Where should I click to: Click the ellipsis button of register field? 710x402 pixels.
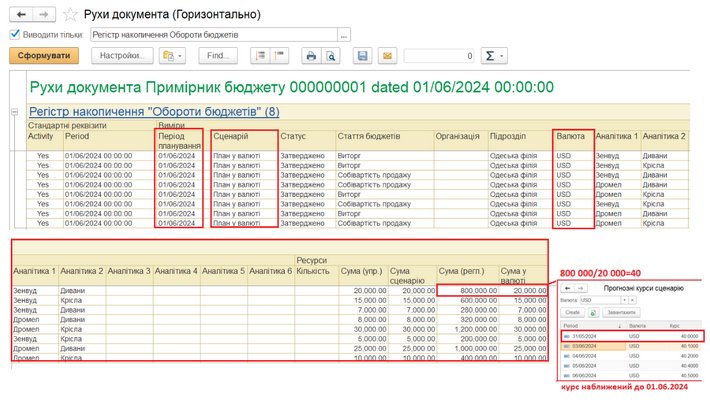pos(345,34)
